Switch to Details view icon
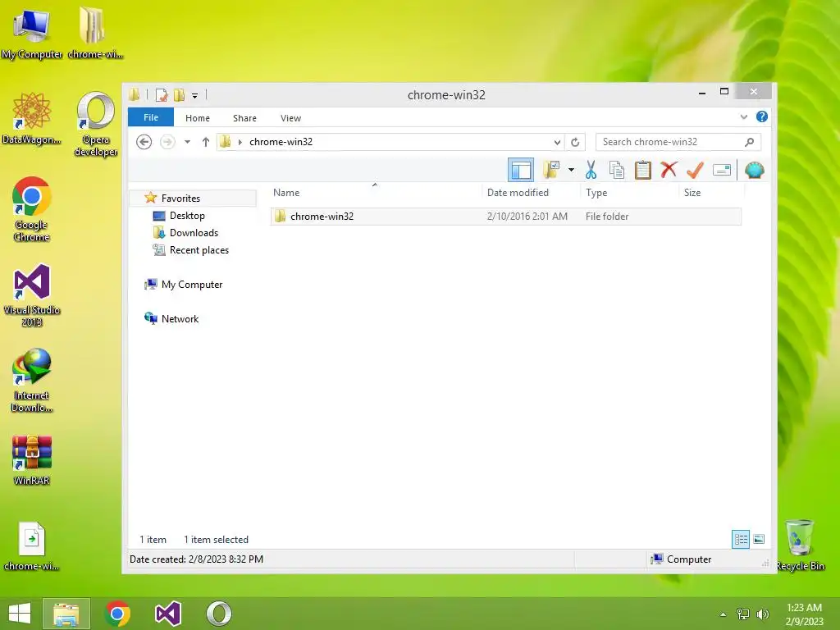This screenshot has height=630, width=840. pos(741,539)
